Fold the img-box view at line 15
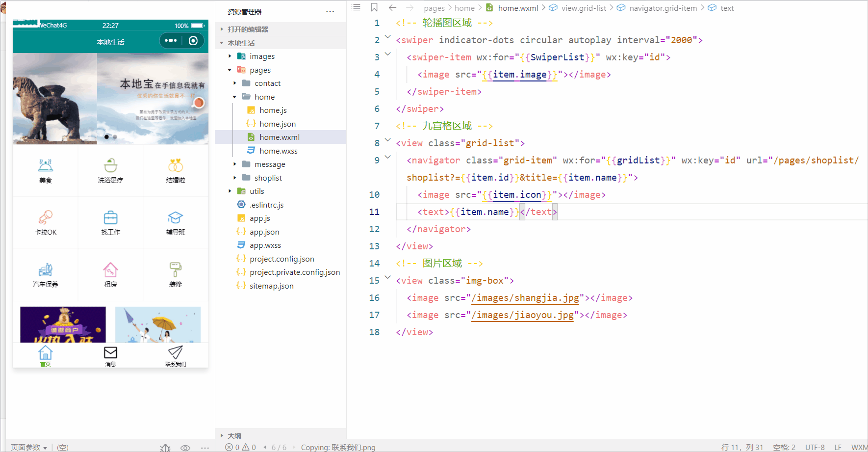868x452 pixels. [388, 277]
